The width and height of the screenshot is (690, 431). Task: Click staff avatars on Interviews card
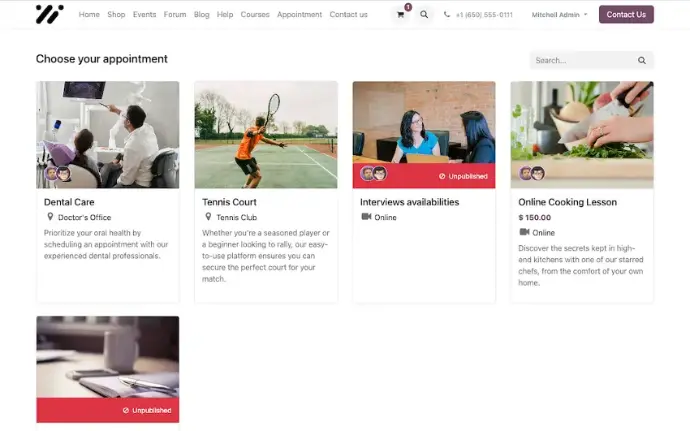373,173
